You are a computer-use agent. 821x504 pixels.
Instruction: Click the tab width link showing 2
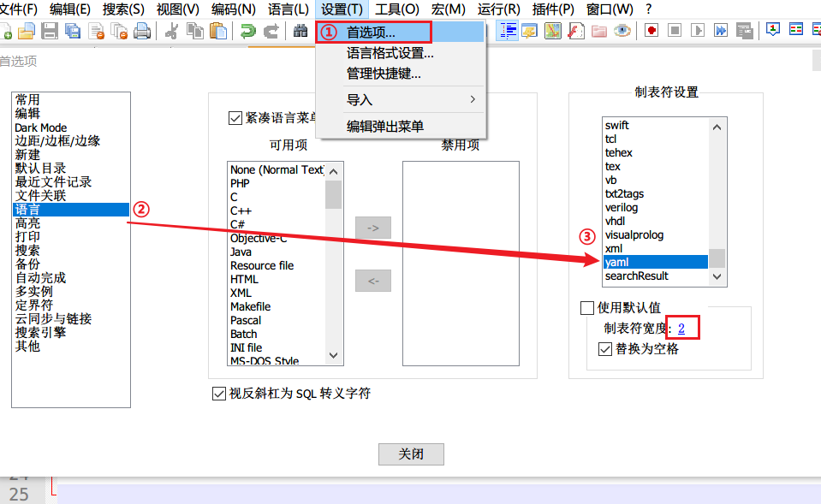pos(682,327)
